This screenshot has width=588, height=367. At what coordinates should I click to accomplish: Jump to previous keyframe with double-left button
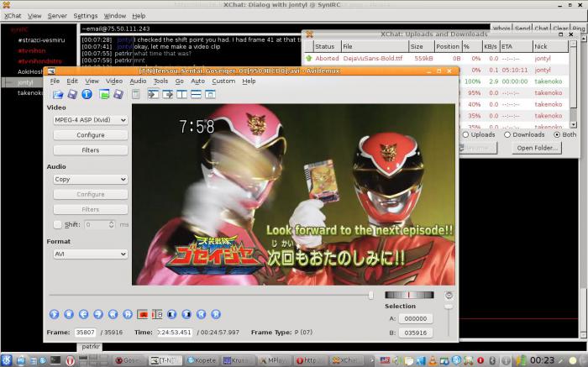113,314
